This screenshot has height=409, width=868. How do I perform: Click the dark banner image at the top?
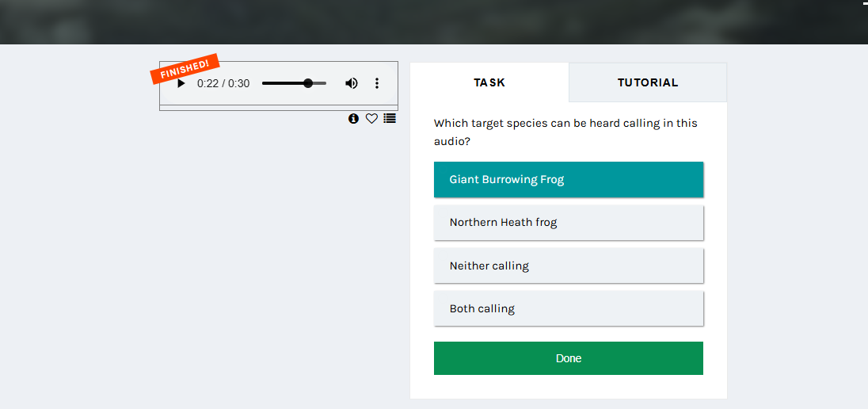coord(428,21)
